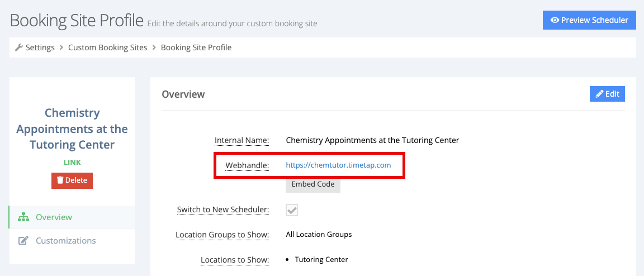Click the Embed Code button
644x276 pixels.
click(x=313, y=184)
